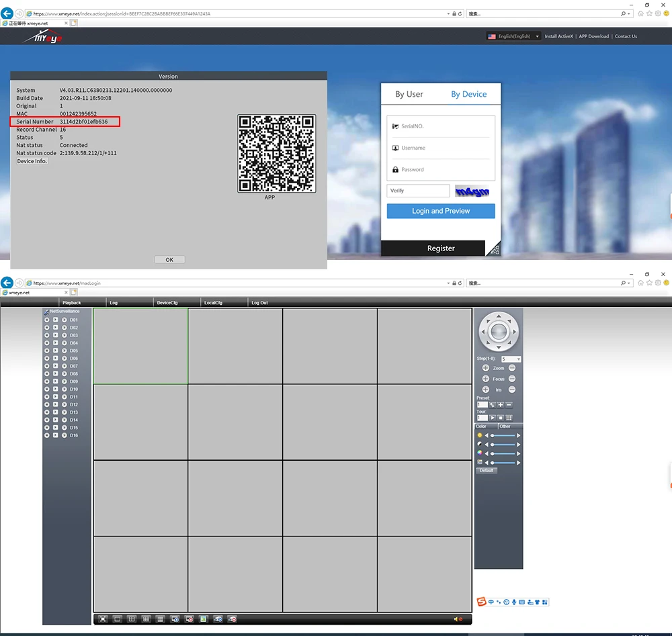Click the Register button
The width and height of the screenshot is (672, 636).
pos(433,248)
